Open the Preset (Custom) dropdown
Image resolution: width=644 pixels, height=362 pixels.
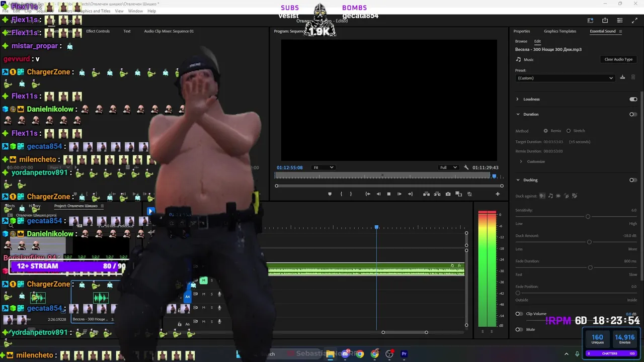tap(565, 78)
